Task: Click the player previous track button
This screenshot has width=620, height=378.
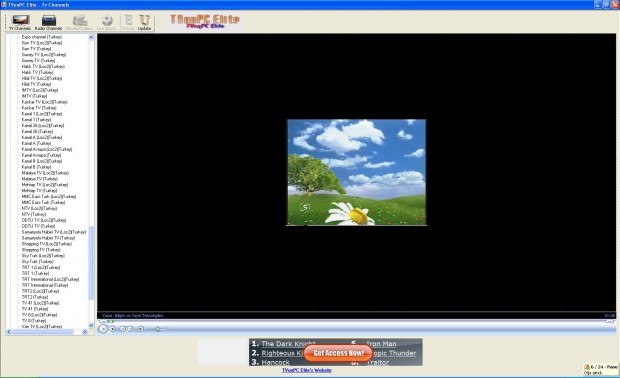Action: (x=122, y=329)
